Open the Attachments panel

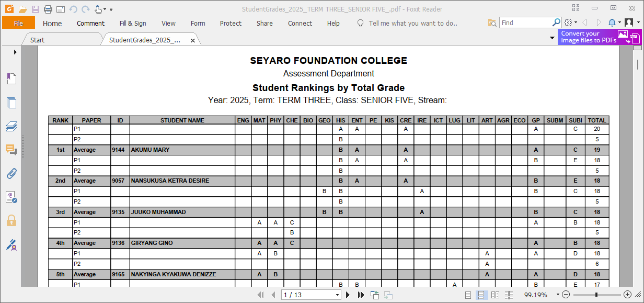coord(11,174)
